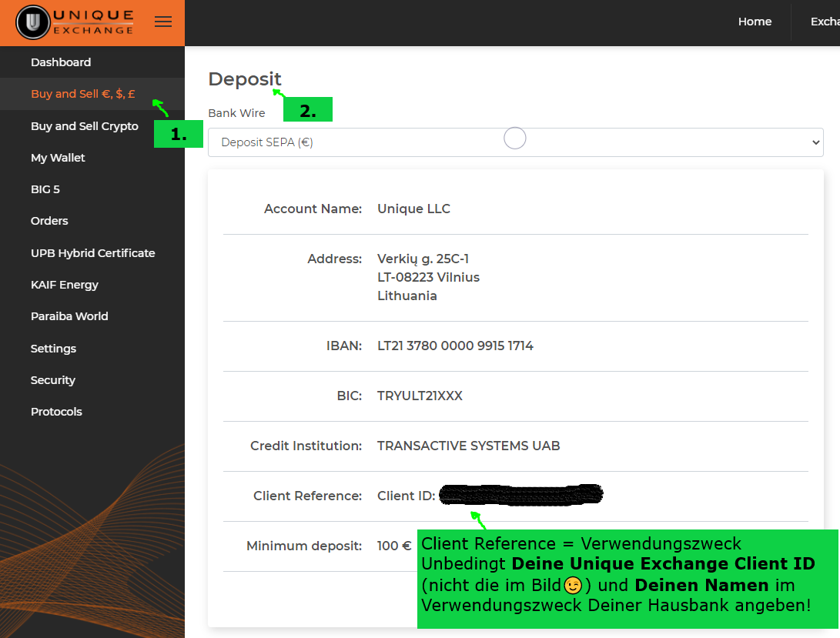Select the LT-08223 Vilnius address line
Viewport: 840px width, 638px height.
428,277
